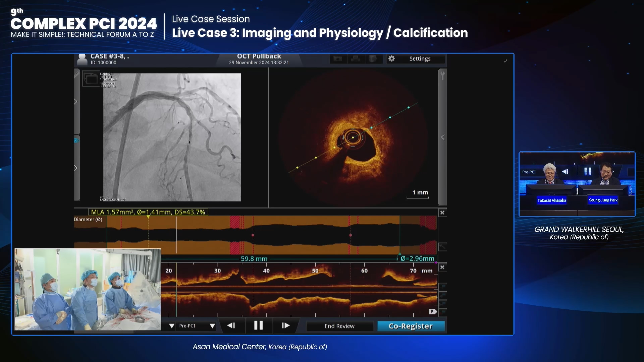Click the print icon in toolbar

[356, 59]
